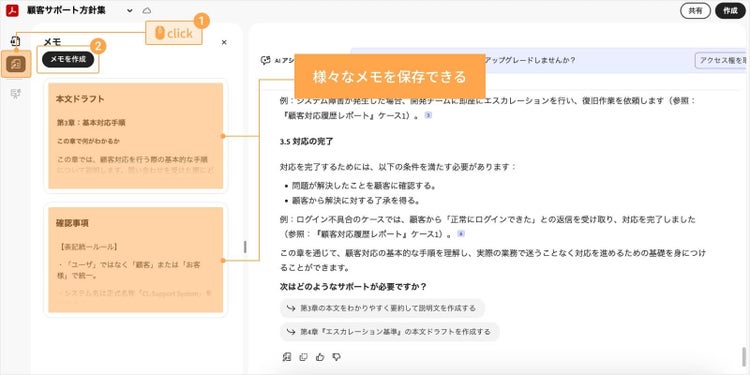Click the 【表記統一ルール】 text in the 確認事項 note
Viewport: 750px width, 375px height.
88,247
